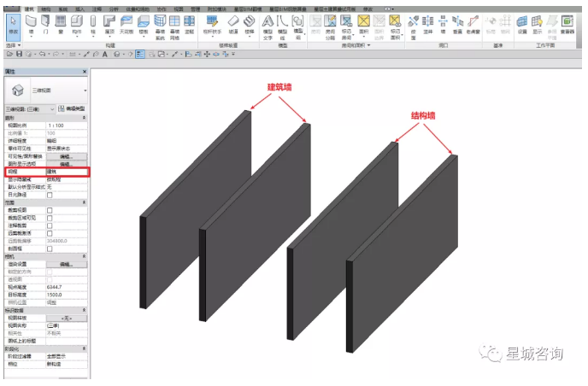Collapse the Identity Data (标识数据) section
588x386 pixels.
pos(84,310)
